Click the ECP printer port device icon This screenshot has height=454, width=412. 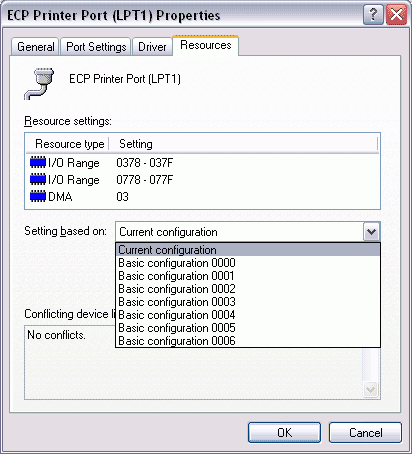(40, 84)
